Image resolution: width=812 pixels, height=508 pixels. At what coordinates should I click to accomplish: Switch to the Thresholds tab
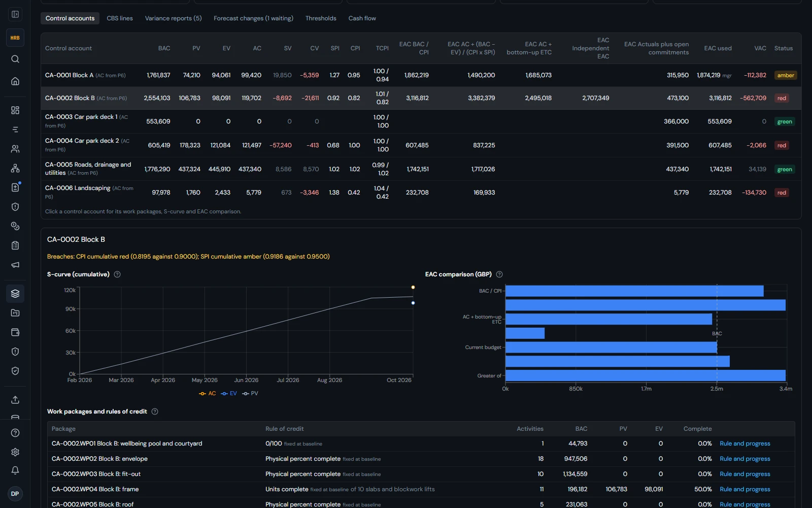321,18
